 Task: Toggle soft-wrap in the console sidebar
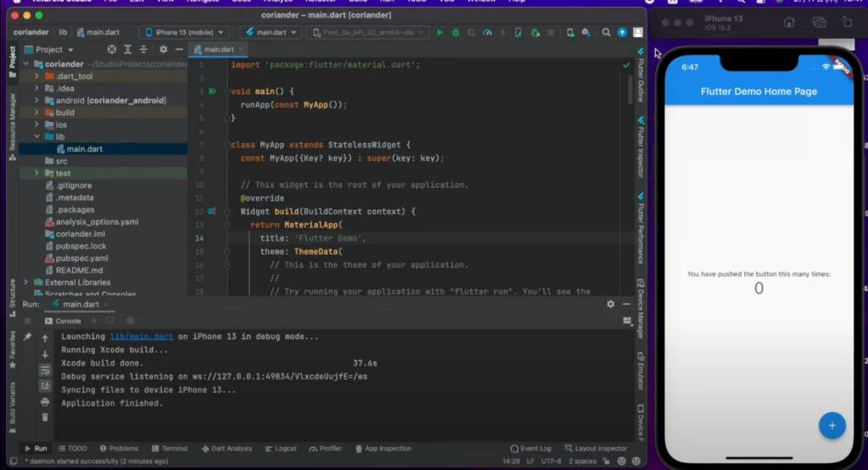pos(45,370)
